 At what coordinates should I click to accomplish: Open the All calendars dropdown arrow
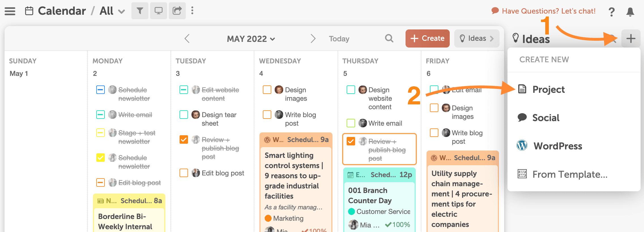121,12
